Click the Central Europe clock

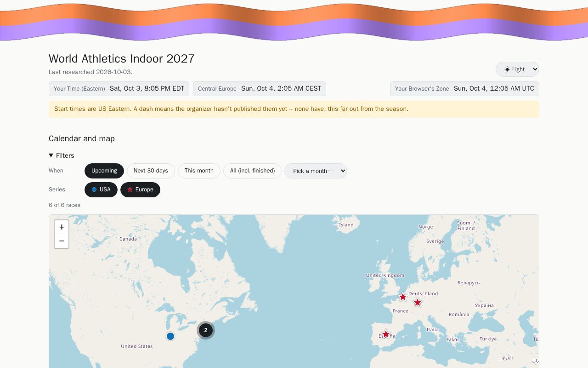pyautogui.click(x=260, y=89)
